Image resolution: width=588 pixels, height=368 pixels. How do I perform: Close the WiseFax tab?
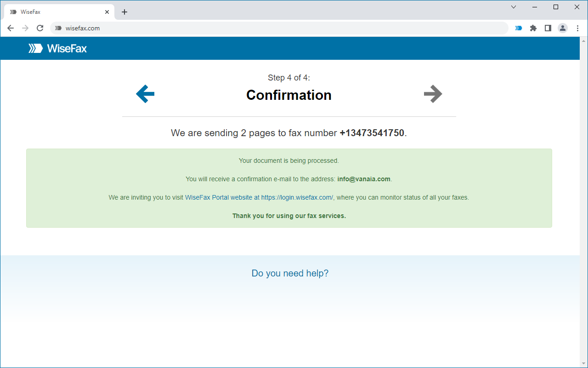(107, 12)
